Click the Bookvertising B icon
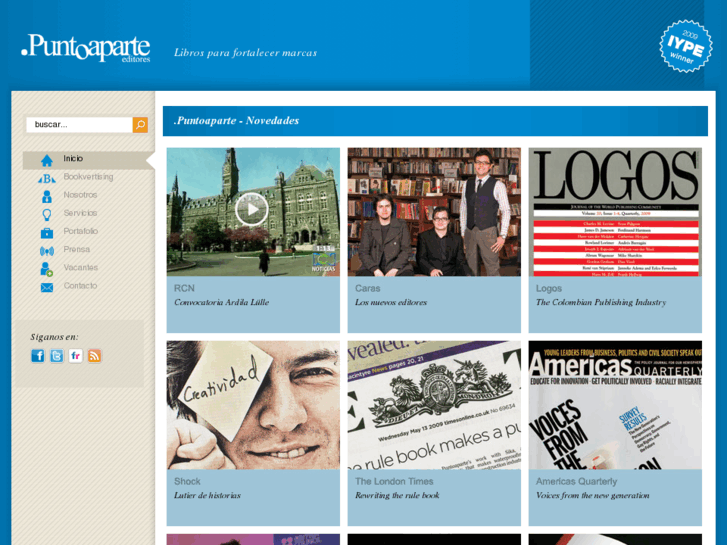This screenshot has width=727, height=545. click(x=47, y=179)
